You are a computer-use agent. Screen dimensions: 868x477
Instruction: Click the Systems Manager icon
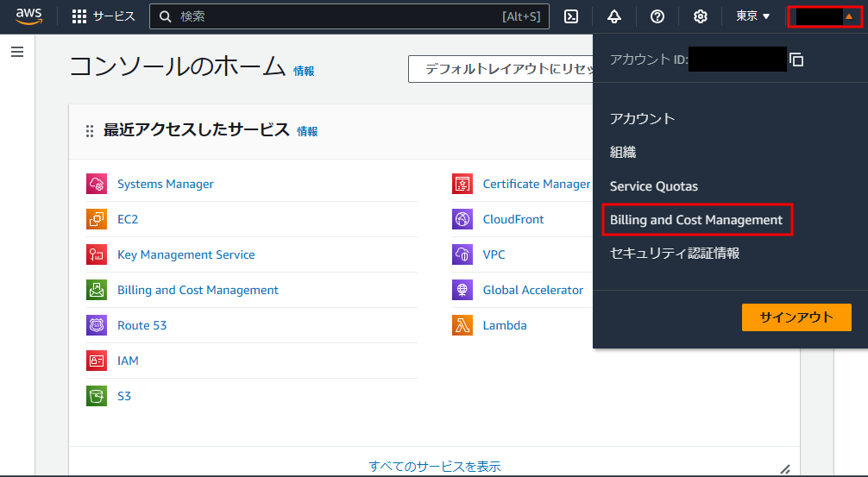click(x=97, y=184)
